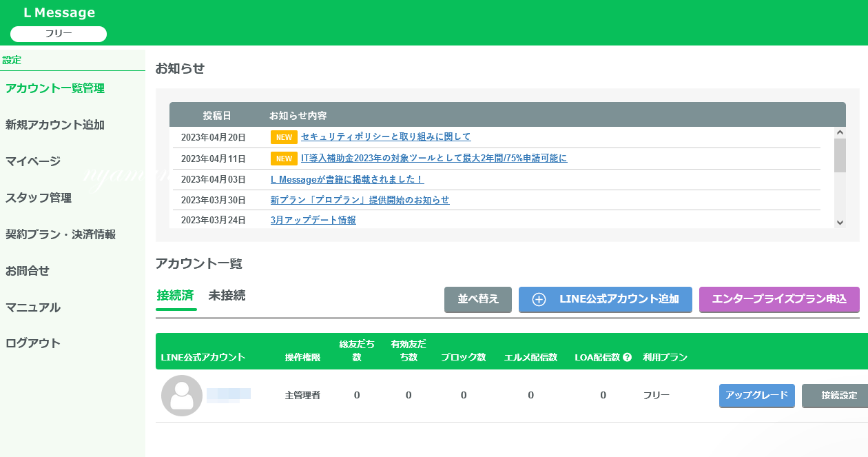The width and height of the screenshot is (868, 457).
Task: Switch to the 接続済 tab
Action: tap(176, 296)
